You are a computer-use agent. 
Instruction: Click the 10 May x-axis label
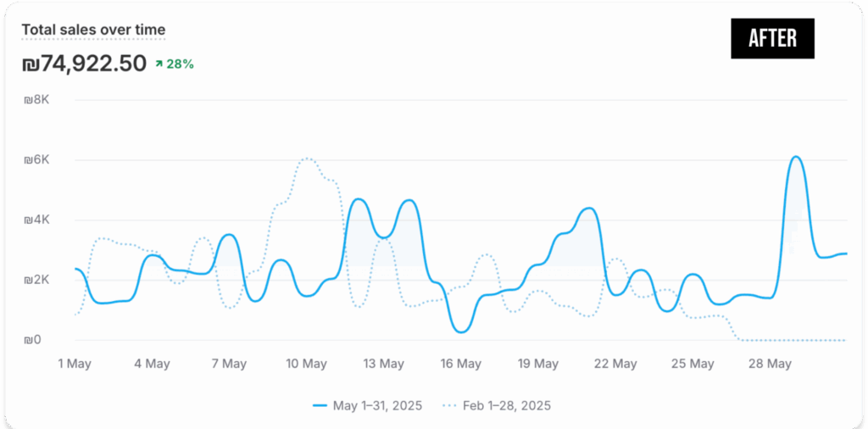click(306, 364)
